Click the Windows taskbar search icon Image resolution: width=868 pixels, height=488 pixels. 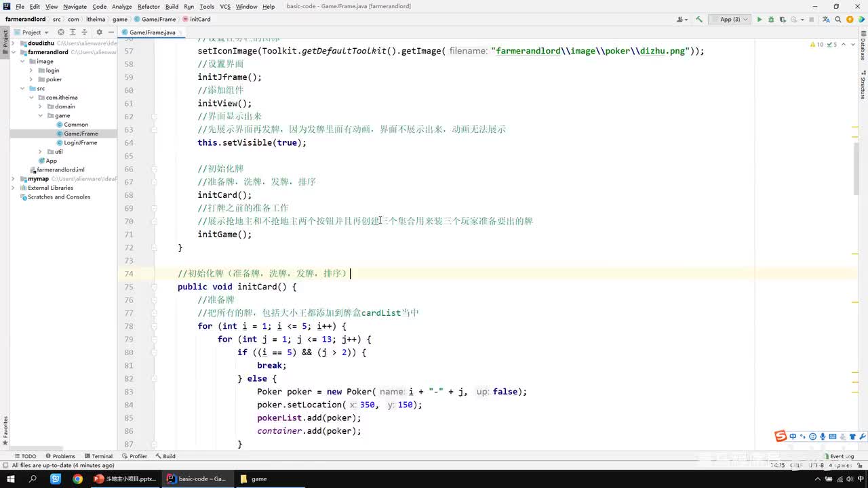tap(33, 479)
